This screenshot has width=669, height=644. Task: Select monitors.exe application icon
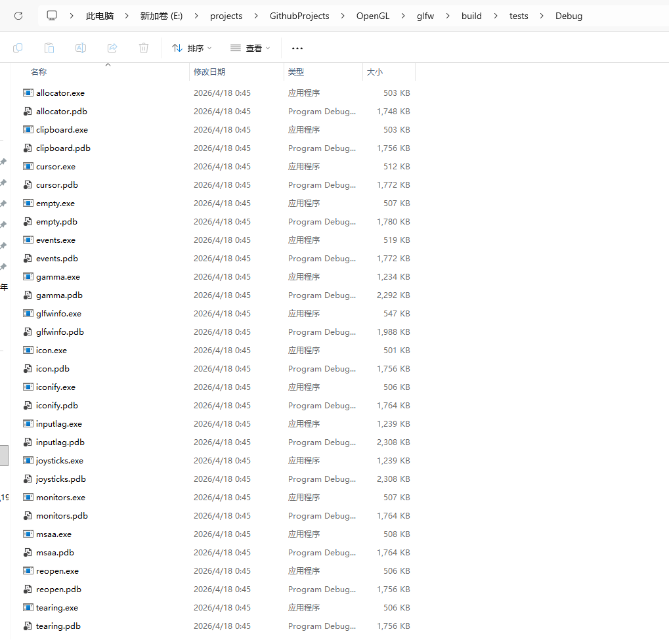click(x=28, y=498)
